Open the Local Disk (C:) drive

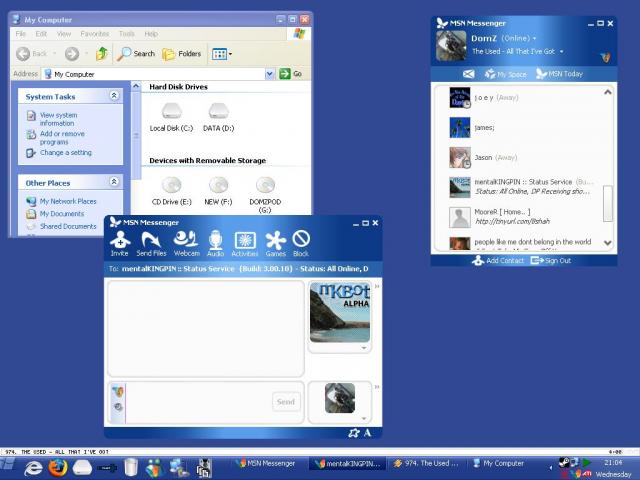point(171,117)
